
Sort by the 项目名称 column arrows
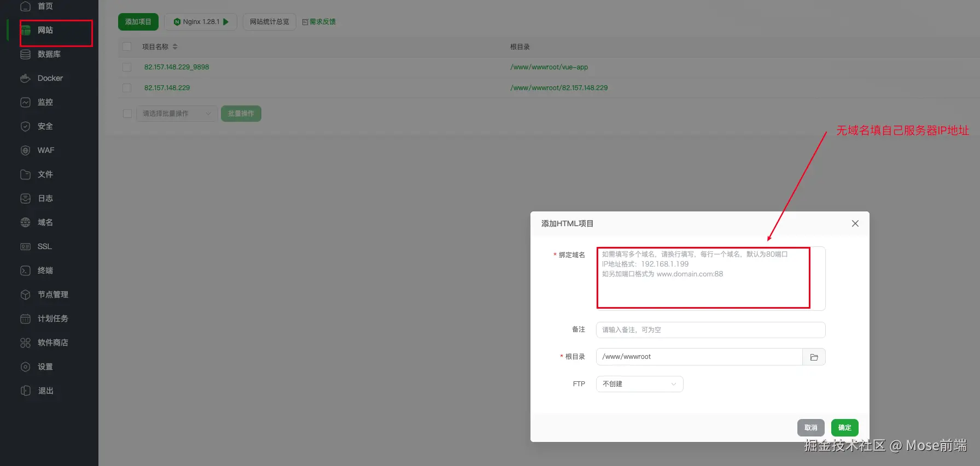point(175,46)
